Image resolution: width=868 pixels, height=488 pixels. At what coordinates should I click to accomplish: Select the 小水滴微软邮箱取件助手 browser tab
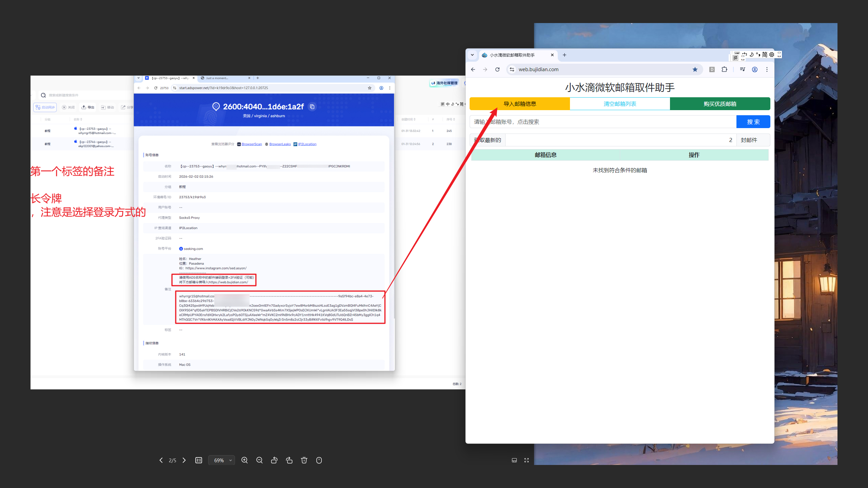point(512,55)
